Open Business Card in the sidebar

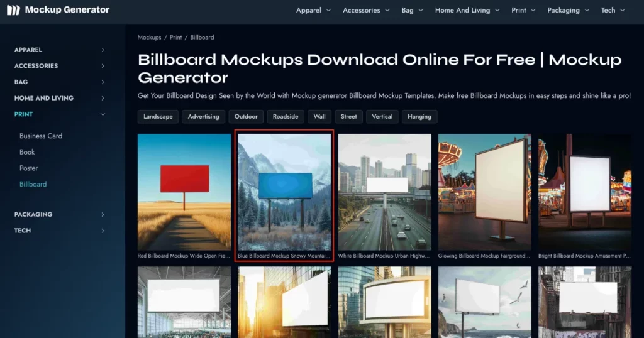pyautogui.click(x=41, y=136)
